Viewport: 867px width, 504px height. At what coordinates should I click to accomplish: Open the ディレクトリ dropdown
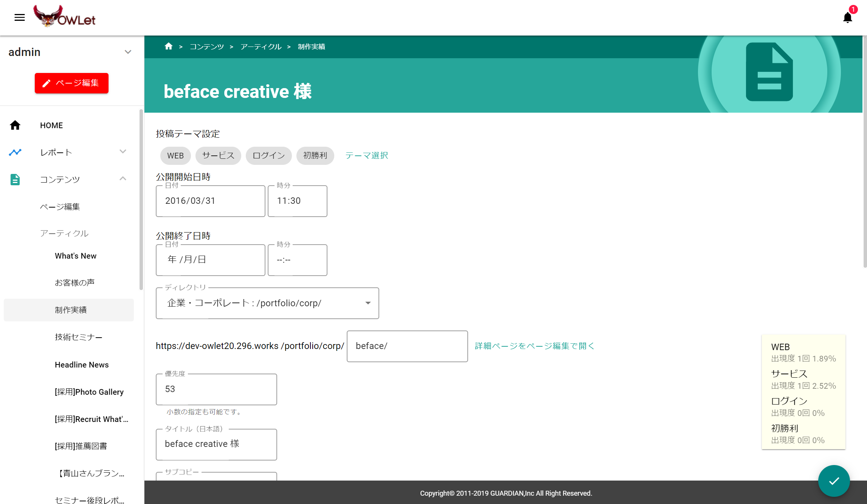[267, 303]
